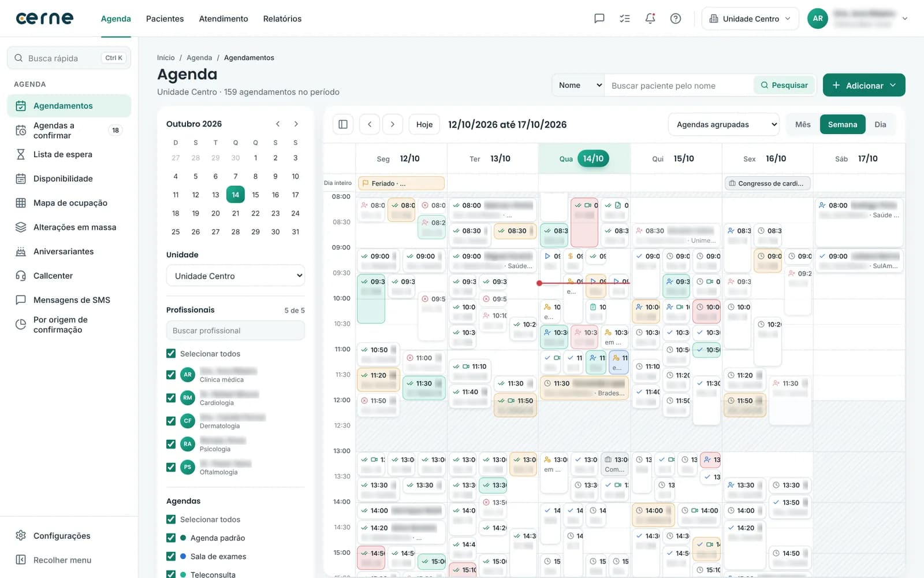924x578 pixels.
Task: Click the Hoje button
Action: point(424,124)
